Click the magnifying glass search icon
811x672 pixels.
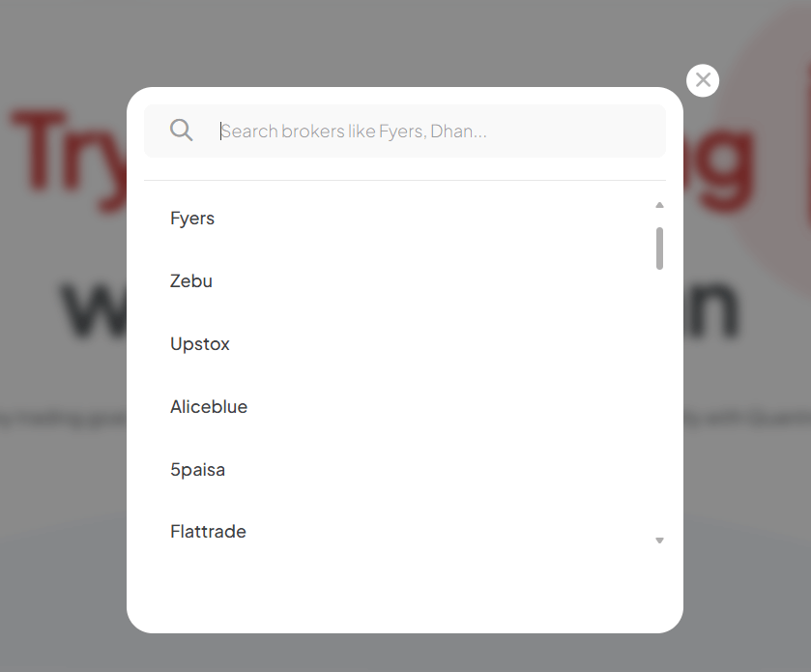tap(181, 131)
